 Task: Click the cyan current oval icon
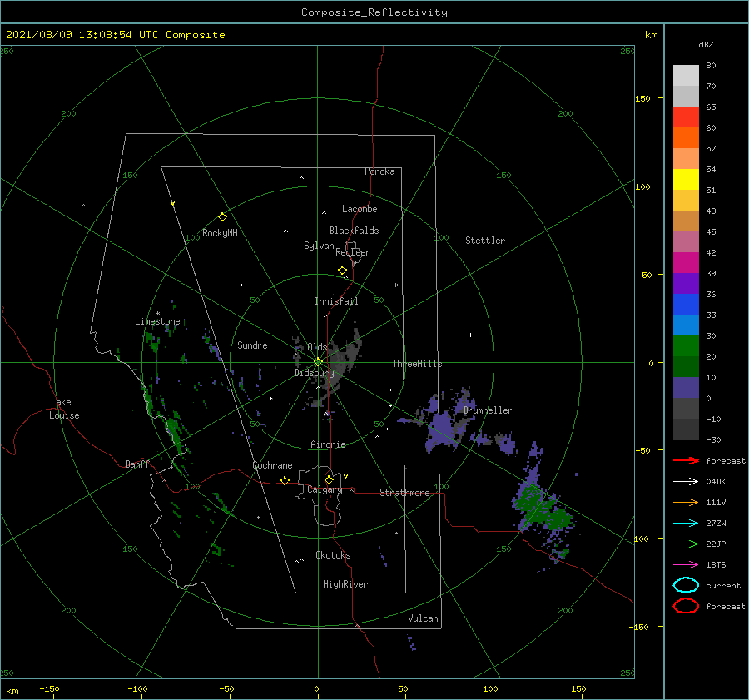(686, 585)
